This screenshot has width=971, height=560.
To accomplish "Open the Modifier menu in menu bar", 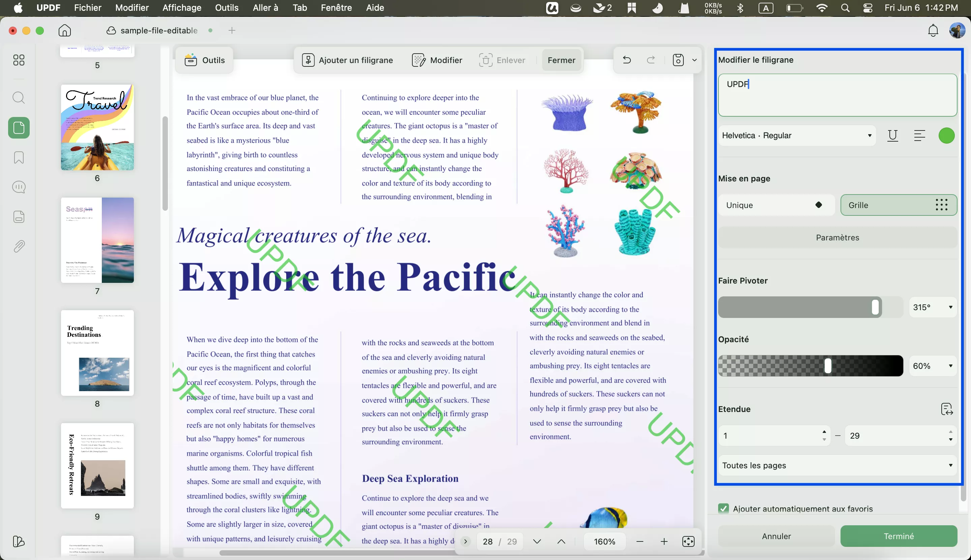I will [x=132, y=8].
